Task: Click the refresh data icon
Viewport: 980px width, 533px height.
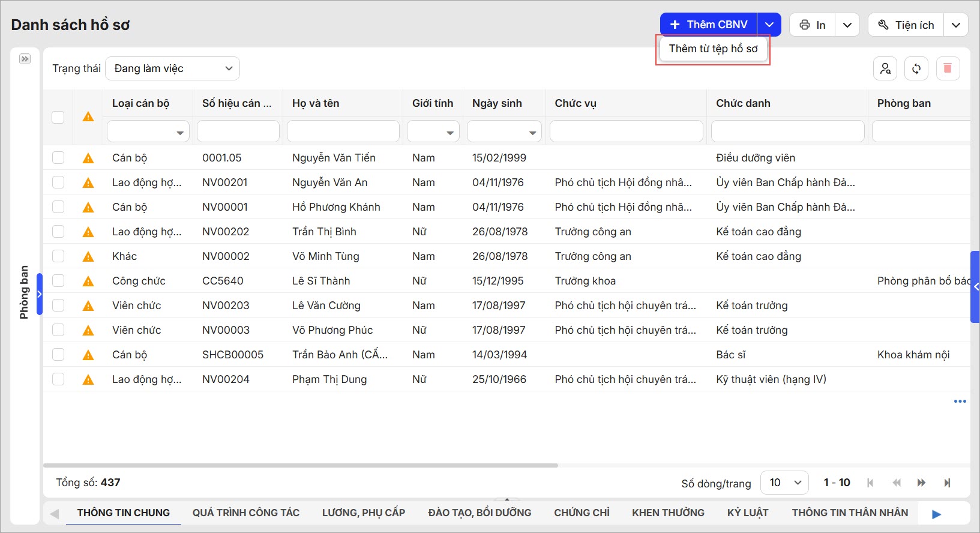Action: [x=916, y=68]
